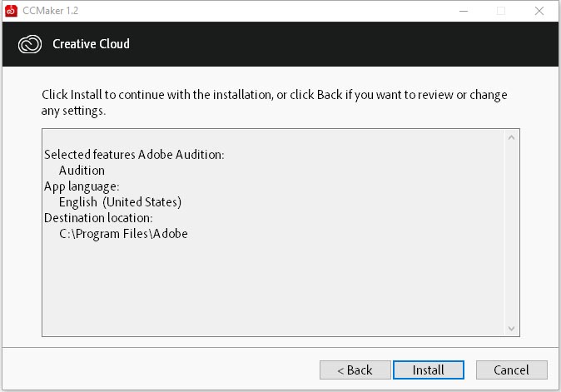
Task: Click the Install button
Action: (429, 370)
